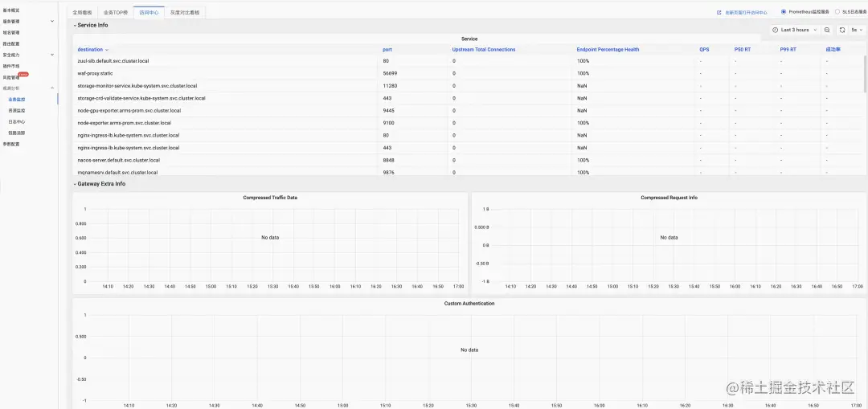This screenshot has width=868, height=409.
Task: Click the node-gpu-exporter.arms-prom.svc.cluster.local cell
Action: tap(129, 110)
